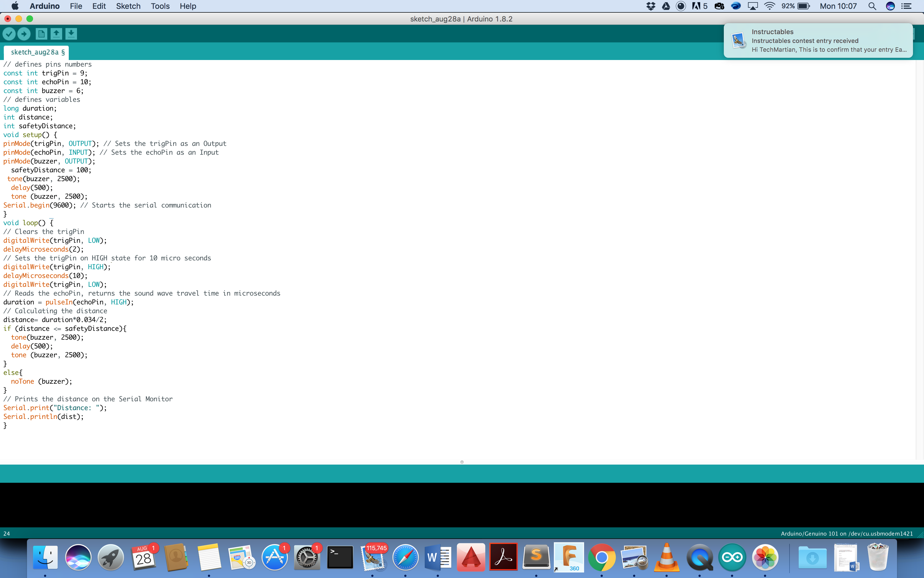Click the 'const int trigPin = 9;' line
The width and height of the screenshot is (924, 578).
(45, 73)
